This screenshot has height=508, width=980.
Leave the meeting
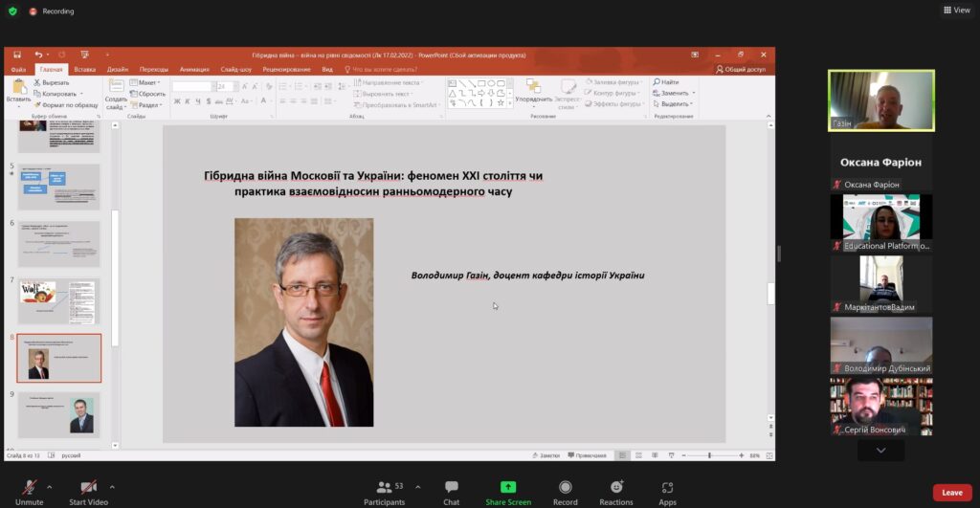951,493
